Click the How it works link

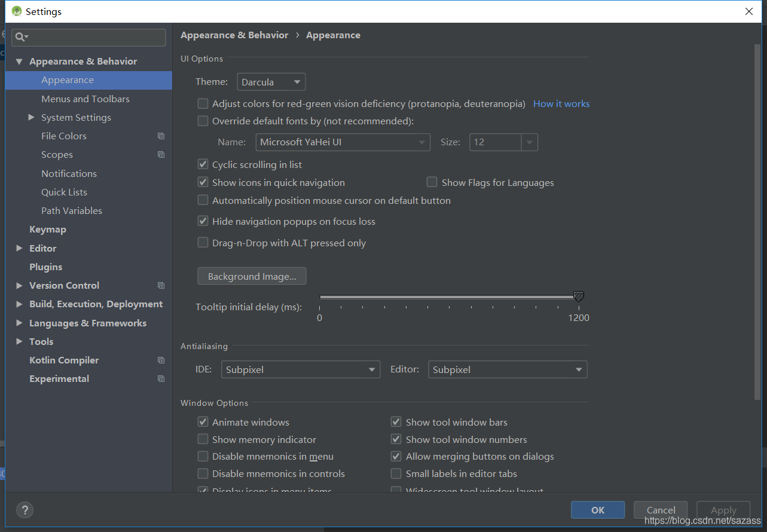[561, 104]
